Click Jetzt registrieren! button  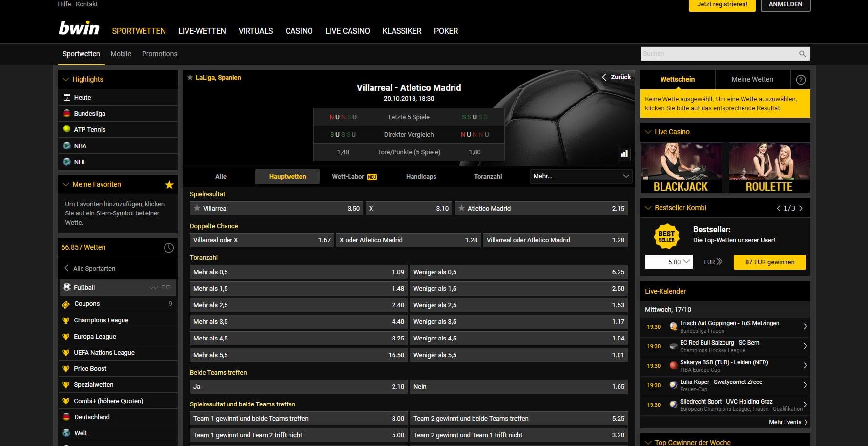[x=722, y=4]
